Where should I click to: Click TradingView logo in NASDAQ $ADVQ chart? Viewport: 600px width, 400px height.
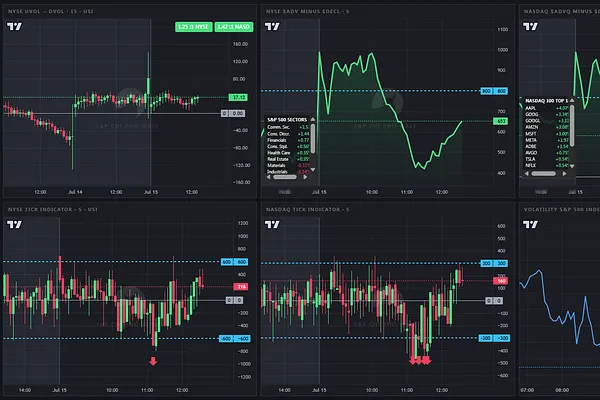tap(530, 26)
